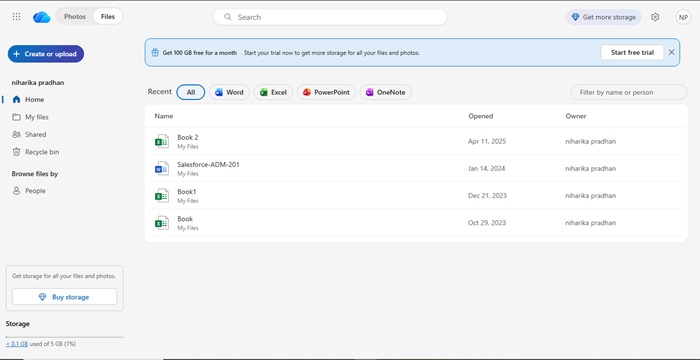700x360 pixels.
Task: Sort by the Owner column header
Action: point(576,116)
